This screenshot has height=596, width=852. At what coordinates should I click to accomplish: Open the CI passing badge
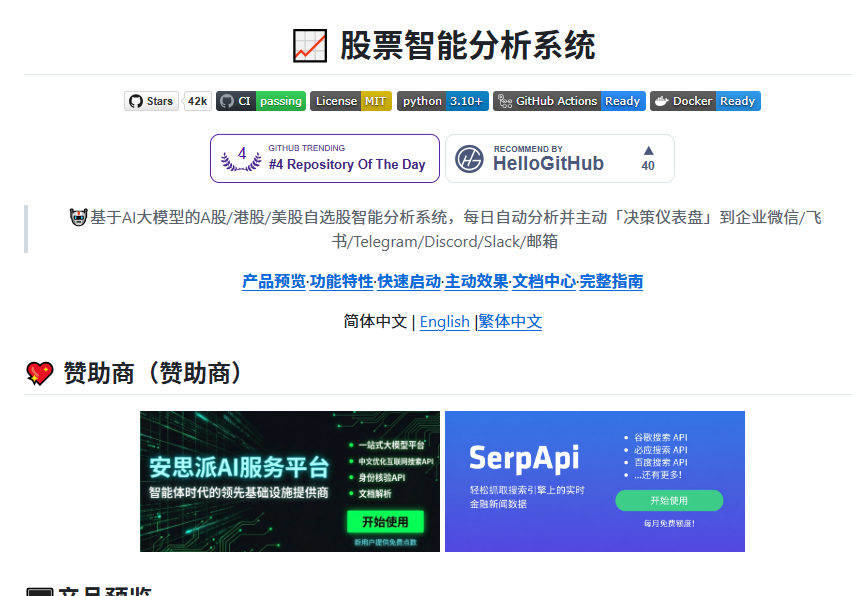click(261, 101)
